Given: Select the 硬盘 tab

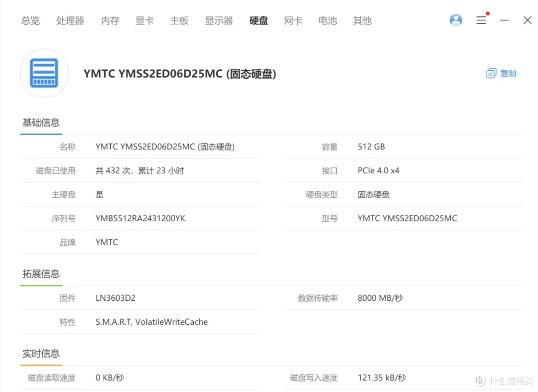Looking at the screenshot, I should pos(259,20).
